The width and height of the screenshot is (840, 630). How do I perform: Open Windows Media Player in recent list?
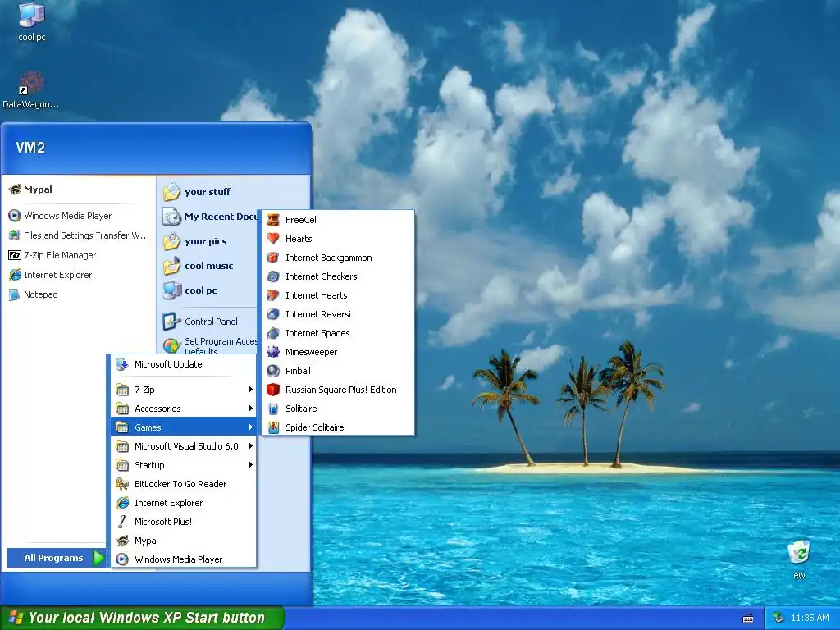pyautogui.click(x=80, y=216)
